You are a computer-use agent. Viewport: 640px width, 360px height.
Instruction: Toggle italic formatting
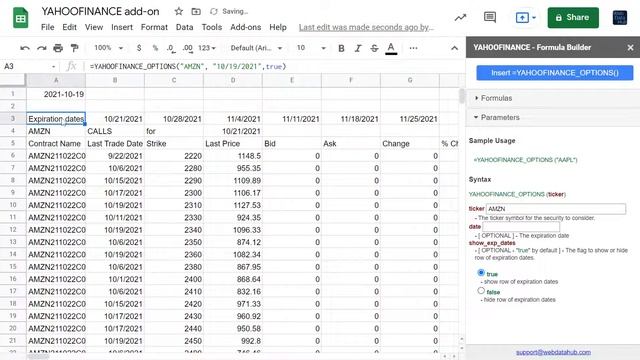click(x=358, y=48)
